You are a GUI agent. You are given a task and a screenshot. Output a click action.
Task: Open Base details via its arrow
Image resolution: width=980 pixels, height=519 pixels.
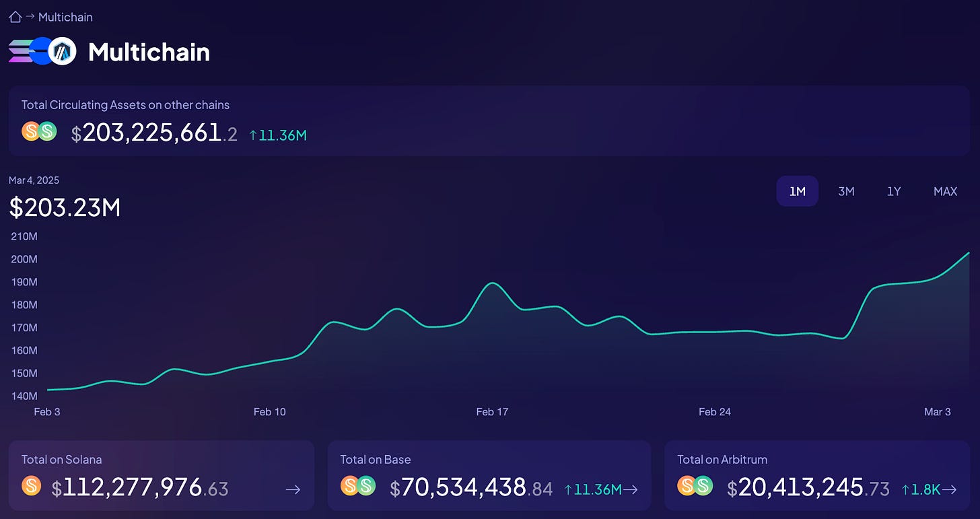tap(630, 489)
